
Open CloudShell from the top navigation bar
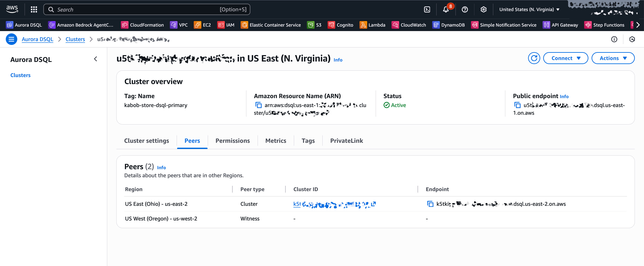pos(426,9)
